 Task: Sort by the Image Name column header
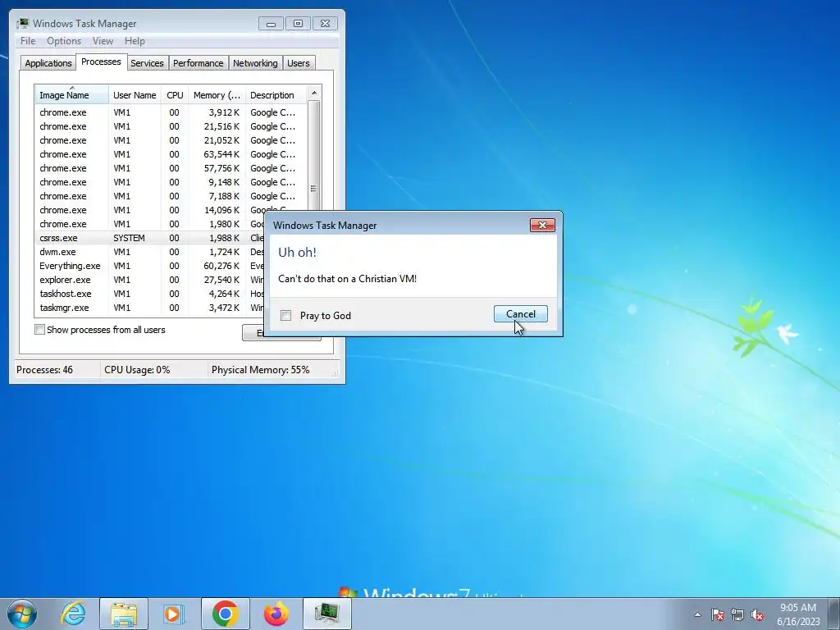[x=72, y=95]
